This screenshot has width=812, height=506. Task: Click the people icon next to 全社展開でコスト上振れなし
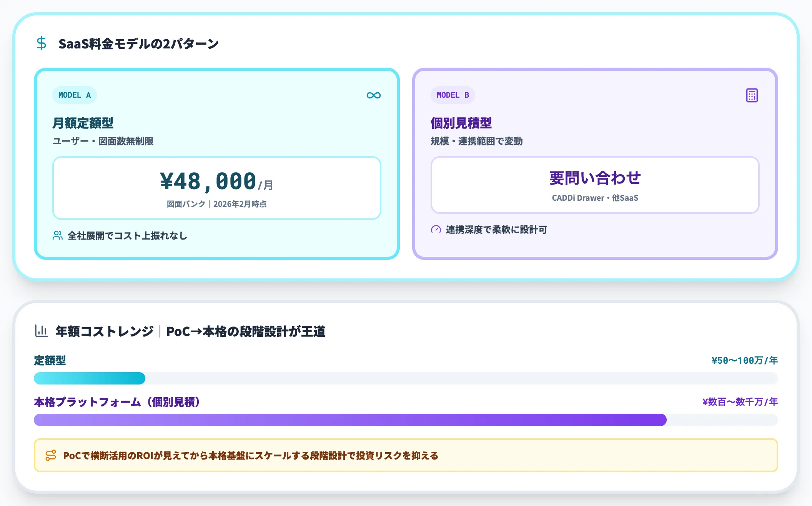[x=58, y=236]
